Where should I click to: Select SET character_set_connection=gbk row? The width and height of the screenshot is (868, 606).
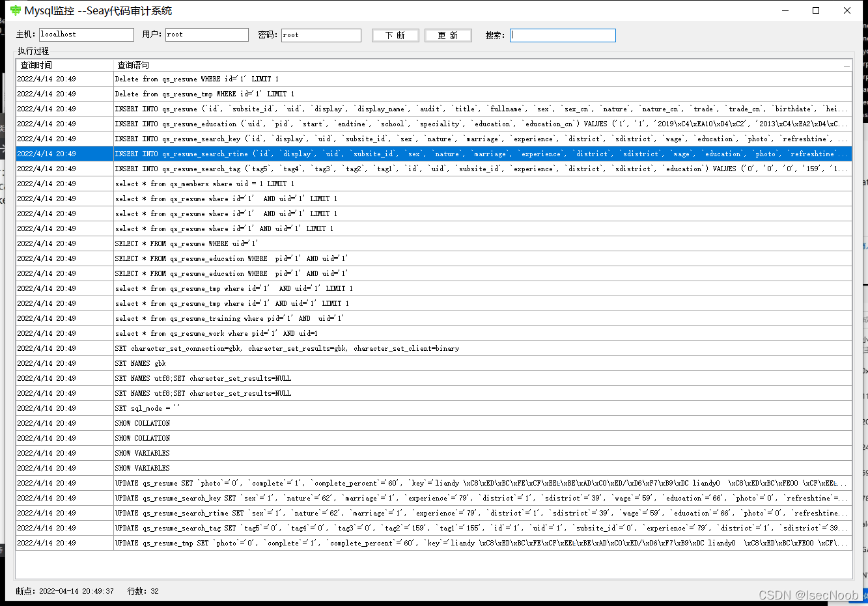[x=434, y=348]
